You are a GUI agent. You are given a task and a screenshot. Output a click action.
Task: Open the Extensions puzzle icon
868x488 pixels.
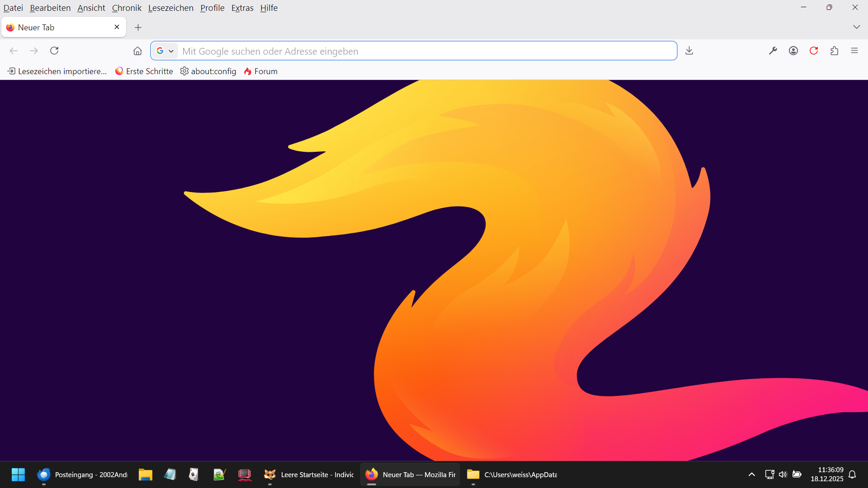coord(834,51)
